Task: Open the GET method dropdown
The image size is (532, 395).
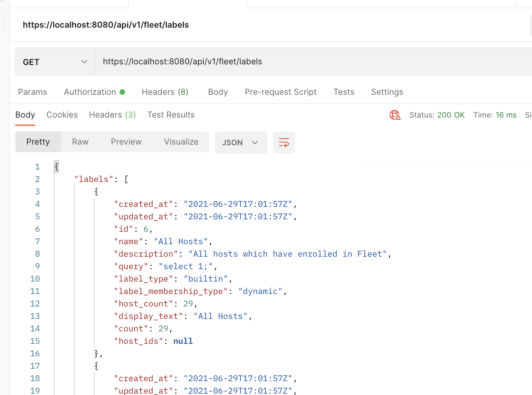Action: point(54,62)
